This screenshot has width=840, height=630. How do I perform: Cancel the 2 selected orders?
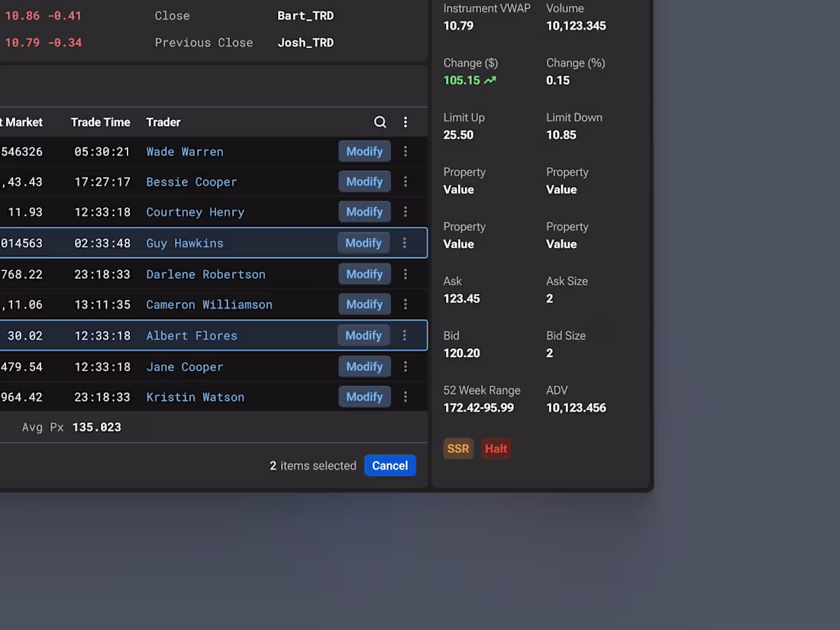tap(389, 465)
